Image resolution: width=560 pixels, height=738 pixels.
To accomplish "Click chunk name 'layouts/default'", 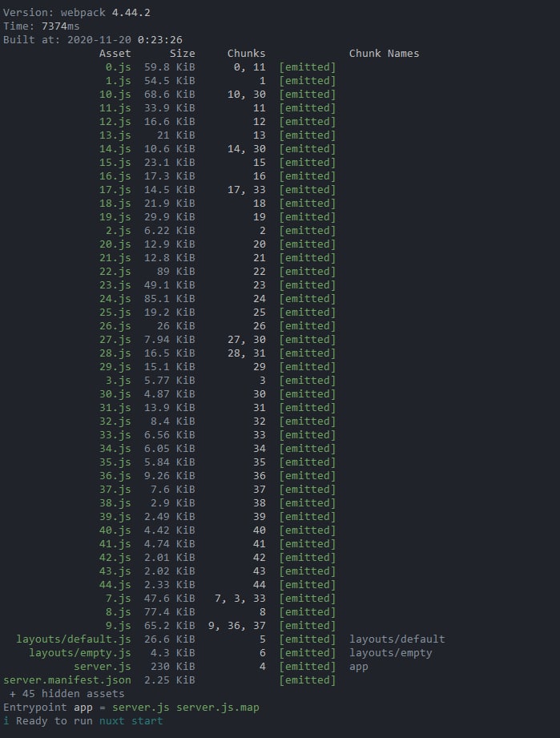I will click(x=397, y=640).
